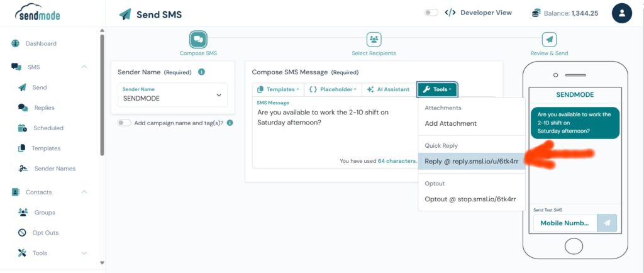644x273 pixels.
Task: Click the Send paper plane icon in sidebar
Action: click(x=23, y=87)
